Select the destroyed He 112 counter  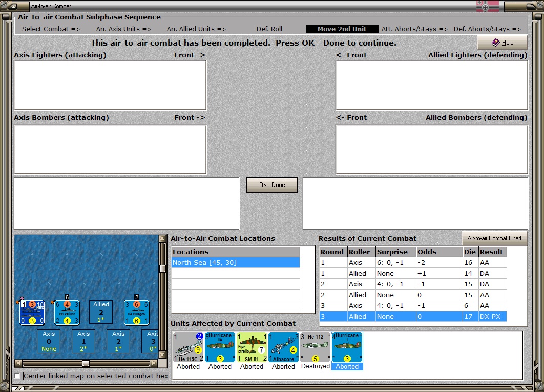(x=316, y=347)
